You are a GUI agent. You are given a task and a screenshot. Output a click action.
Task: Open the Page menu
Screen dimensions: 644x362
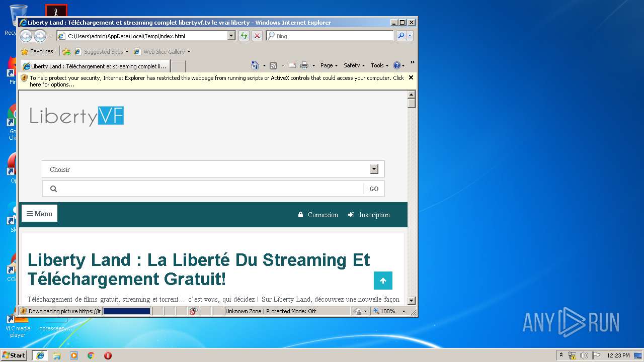(329, 65)
